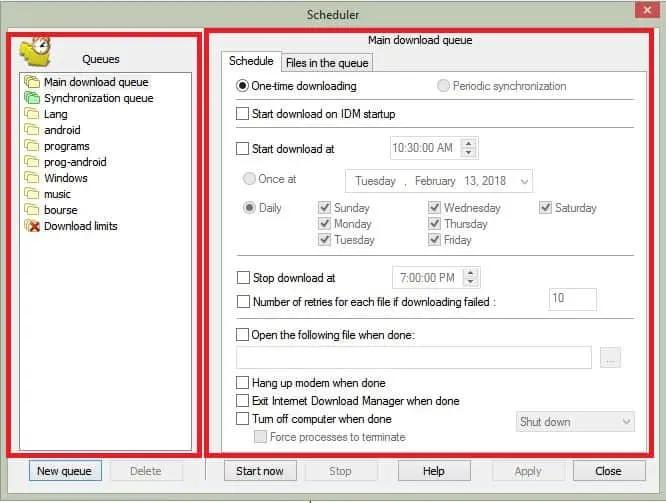
Task: Switch to the Schedule tab
Action: tap(251, 62)
